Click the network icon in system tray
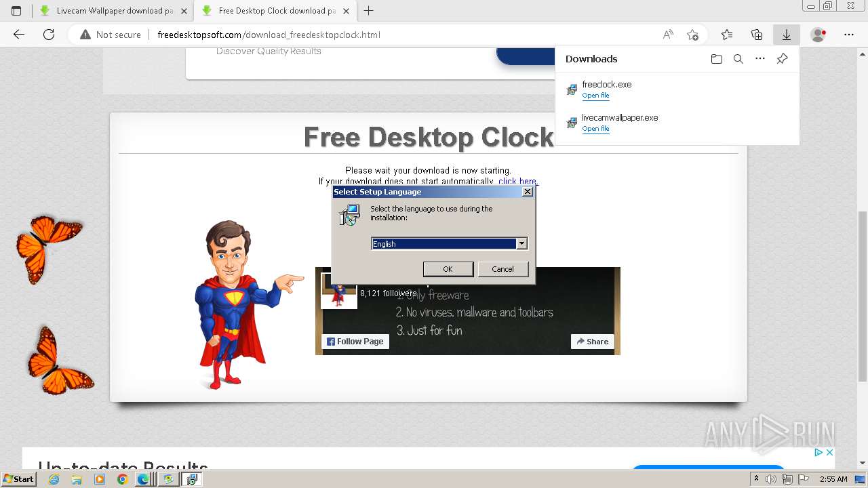Image resolution: width=868 pixels, height=488 pixels. tap(787, 479)
